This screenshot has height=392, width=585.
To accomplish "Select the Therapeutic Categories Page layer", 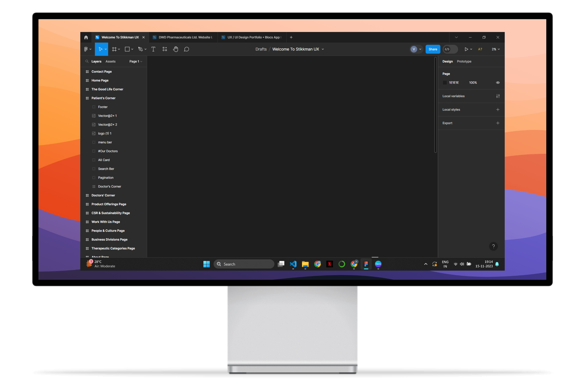I will (x=114, y=248).
